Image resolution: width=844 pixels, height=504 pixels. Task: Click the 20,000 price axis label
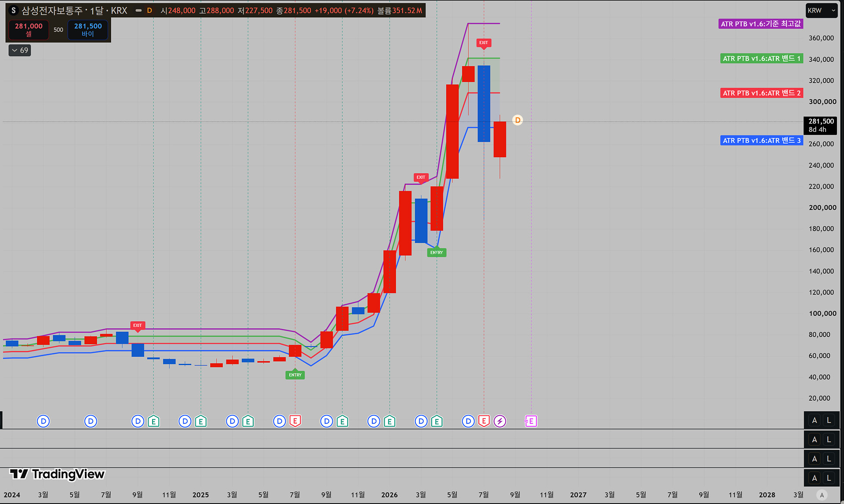pyautogui.click(x=819, y=398)
